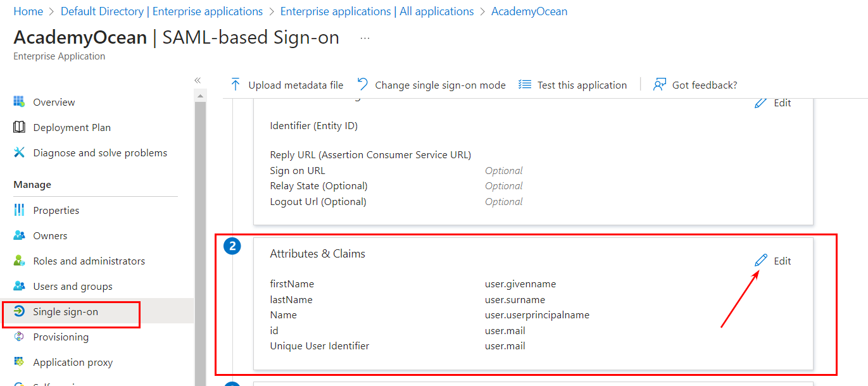Screen dimensions: 868x386
Task: Click the Application proxy icon
Action: coord(19,362)
